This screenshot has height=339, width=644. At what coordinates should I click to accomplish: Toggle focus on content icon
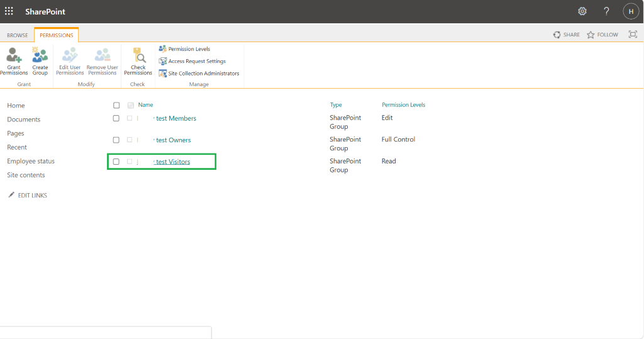coord(633,35)
